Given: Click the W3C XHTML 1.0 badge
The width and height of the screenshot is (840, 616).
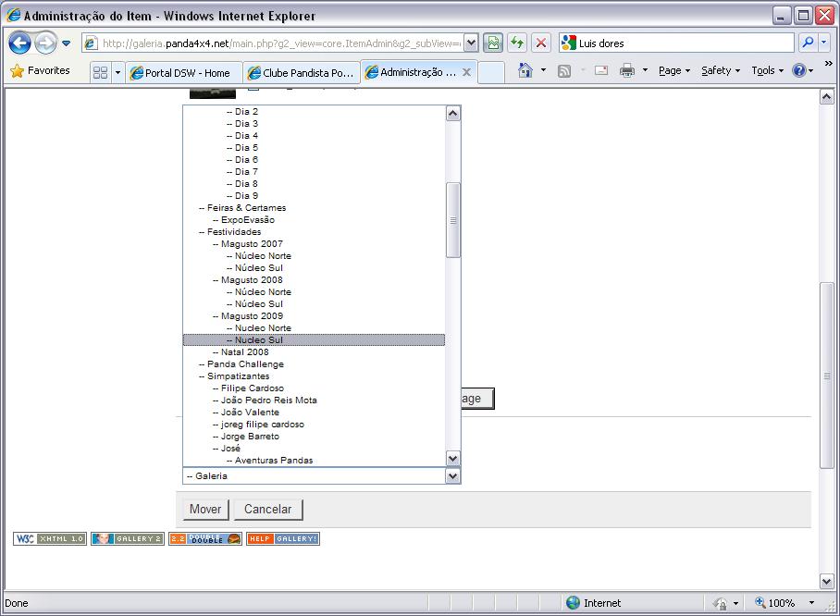Looking at the screenshot, I should (x=50, y=538).
